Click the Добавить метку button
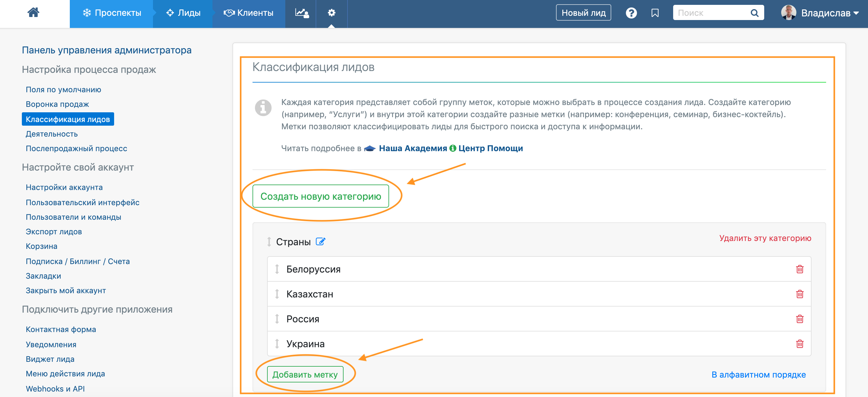Image resolution: width=868 pixels, height=397 pixels. [x=305, y=375]
